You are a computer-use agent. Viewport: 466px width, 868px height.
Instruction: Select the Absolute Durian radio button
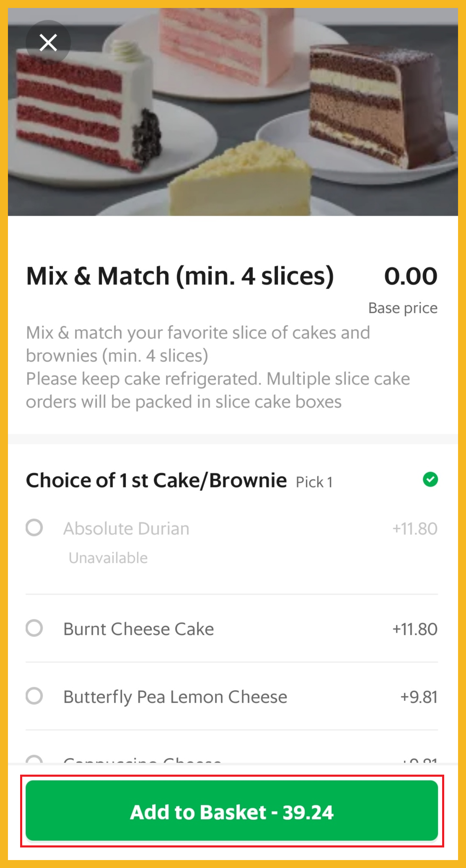pos(34,528)
